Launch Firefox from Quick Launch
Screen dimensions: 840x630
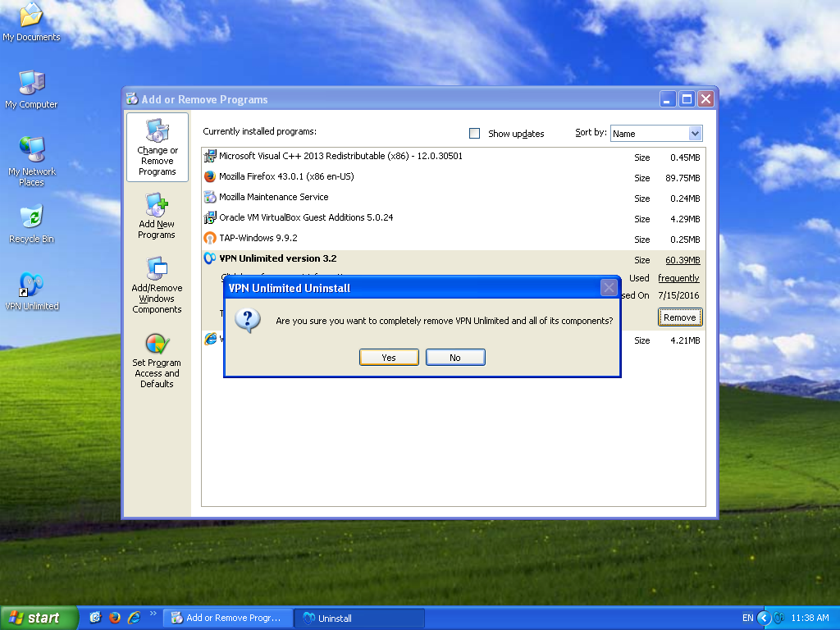click(x=115, y=618)
